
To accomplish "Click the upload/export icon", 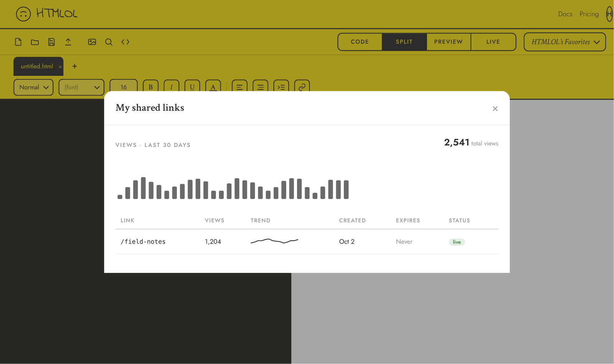I will [68, 42].
